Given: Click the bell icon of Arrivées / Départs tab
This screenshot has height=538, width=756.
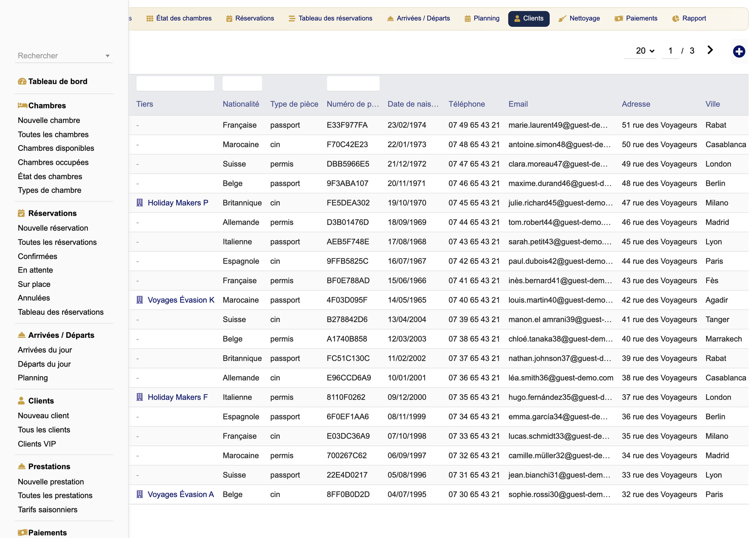Looking at the screenshot, I should [x=390, y=19].
